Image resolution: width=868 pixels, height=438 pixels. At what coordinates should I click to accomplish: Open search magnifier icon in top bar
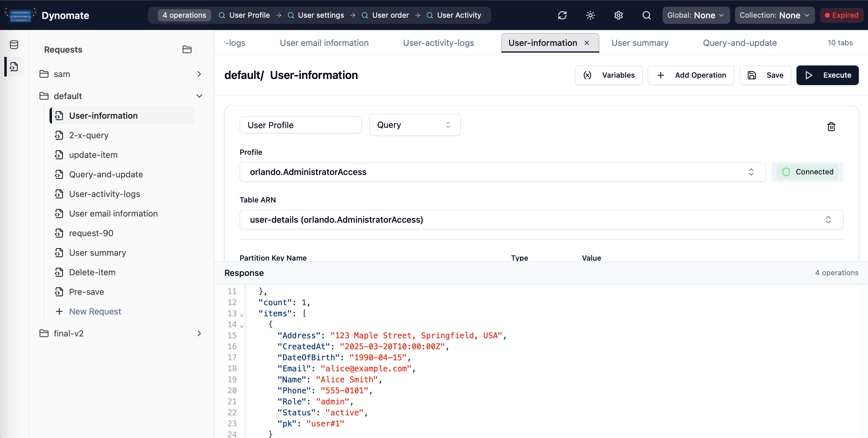tap(646, 15)
